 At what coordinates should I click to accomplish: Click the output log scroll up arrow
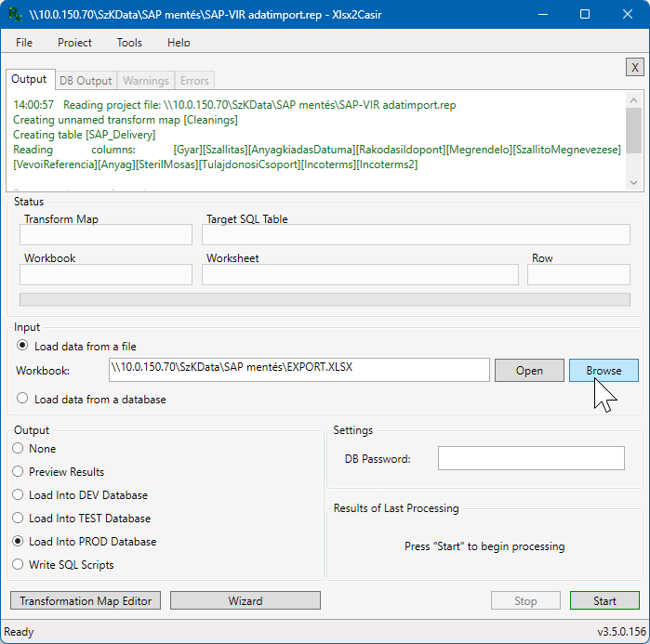(x=633, y=100)
